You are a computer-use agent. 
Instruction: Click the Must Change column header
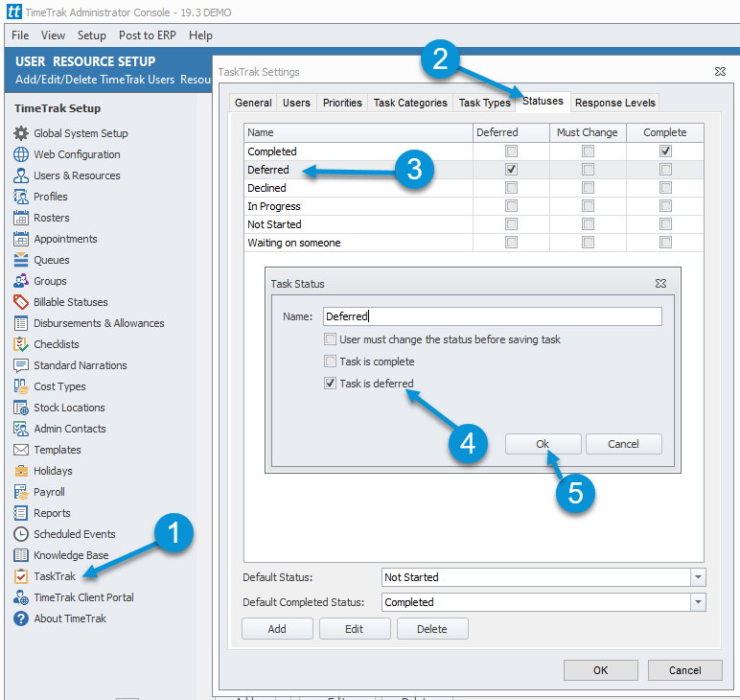588,132
